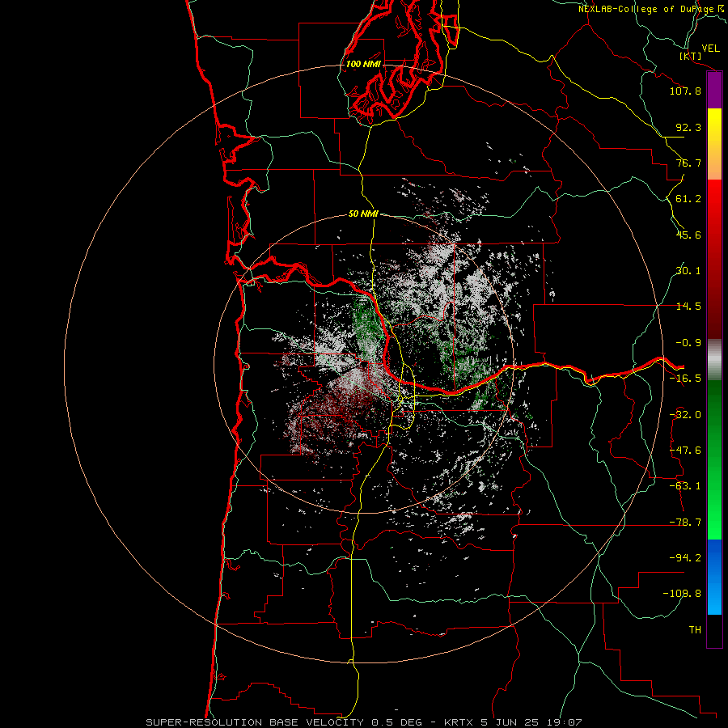The height and width of the screenshot is (728, 728).
Task: Click the 19:07 timestamp in the caption
Action: (x=565, y=722)
